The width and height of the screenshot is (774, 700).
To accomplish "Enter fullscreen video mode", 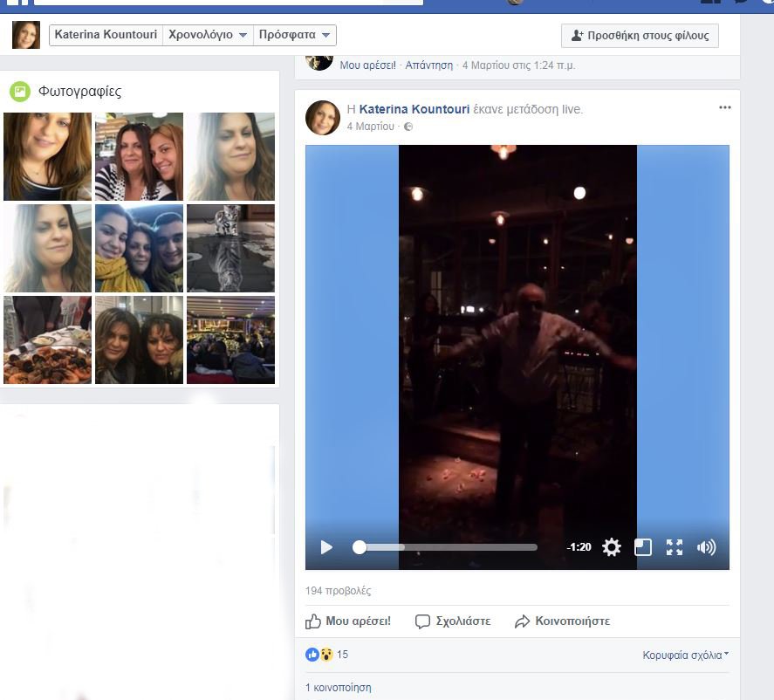I will (x=675, y=547).
